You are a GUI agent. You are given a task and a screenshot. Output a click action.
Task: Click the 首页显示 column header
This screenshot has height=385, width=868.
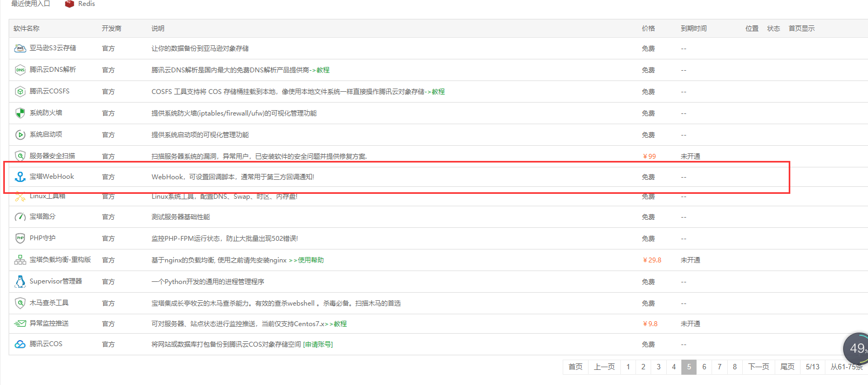(x=802, y=29)
